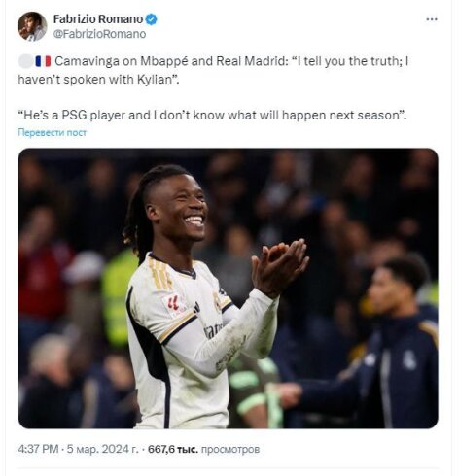Click the 4:37 PM timestamp
This screenshot has height=476, width=458.
pos(38,449)
